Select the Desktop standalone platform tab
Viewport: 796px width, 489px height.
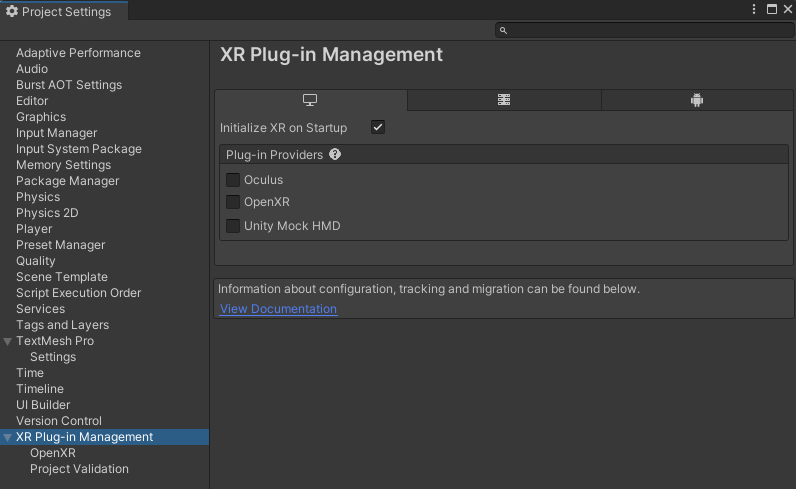pyautogui.click(x=310, y=100)
